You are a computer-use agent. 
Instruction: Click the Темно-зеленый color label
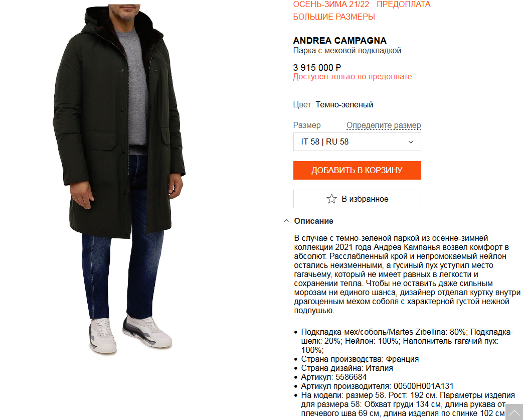(x=344, y=104)
